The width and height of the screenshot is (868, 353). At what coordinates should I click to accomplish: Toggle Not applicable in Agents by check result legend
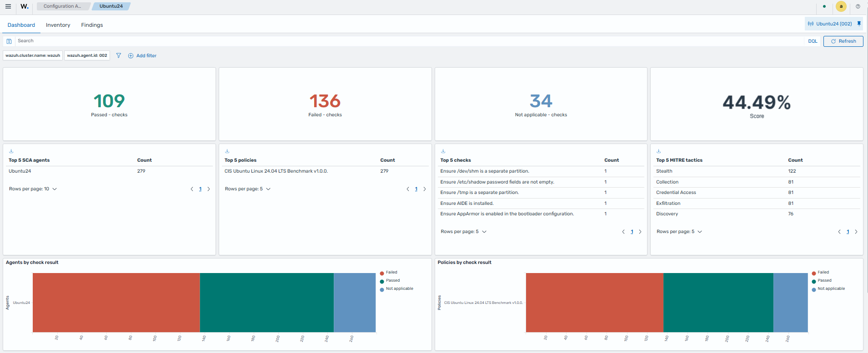pyautogui.click(x=396, y=289)
